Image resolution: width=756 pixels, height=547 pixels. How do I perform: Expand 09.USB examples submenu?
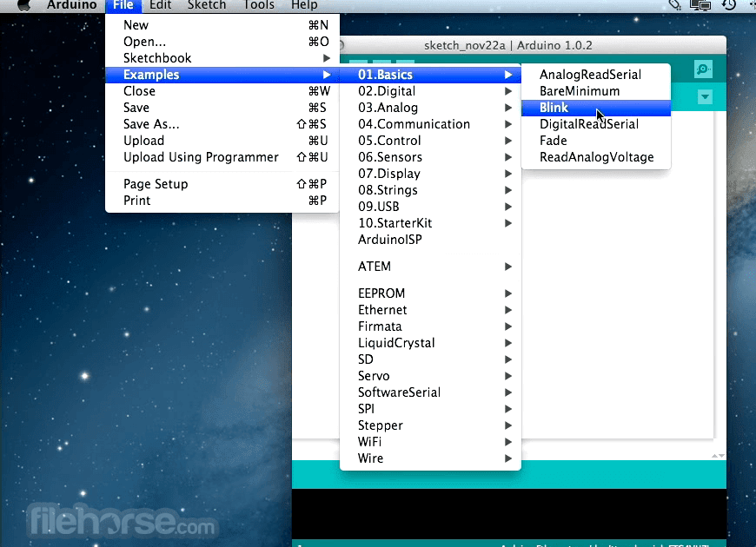(x=430, y=207)
